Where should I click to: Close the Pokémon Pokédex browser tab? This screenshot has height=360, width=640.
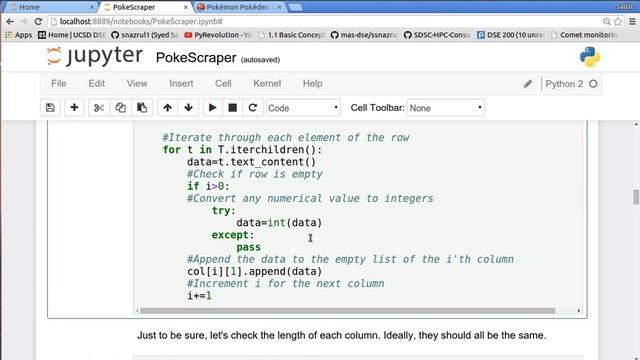click(x=280, y=7)
